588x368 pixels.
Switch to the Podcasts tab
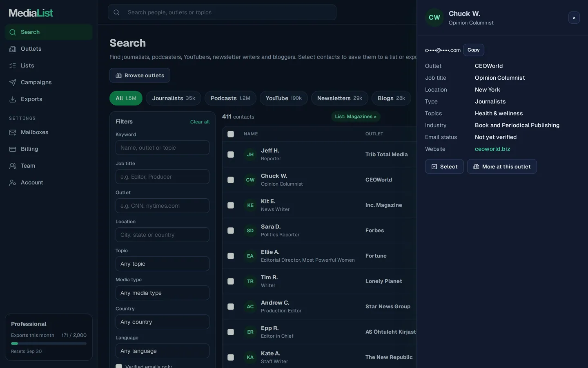(230, 98)
